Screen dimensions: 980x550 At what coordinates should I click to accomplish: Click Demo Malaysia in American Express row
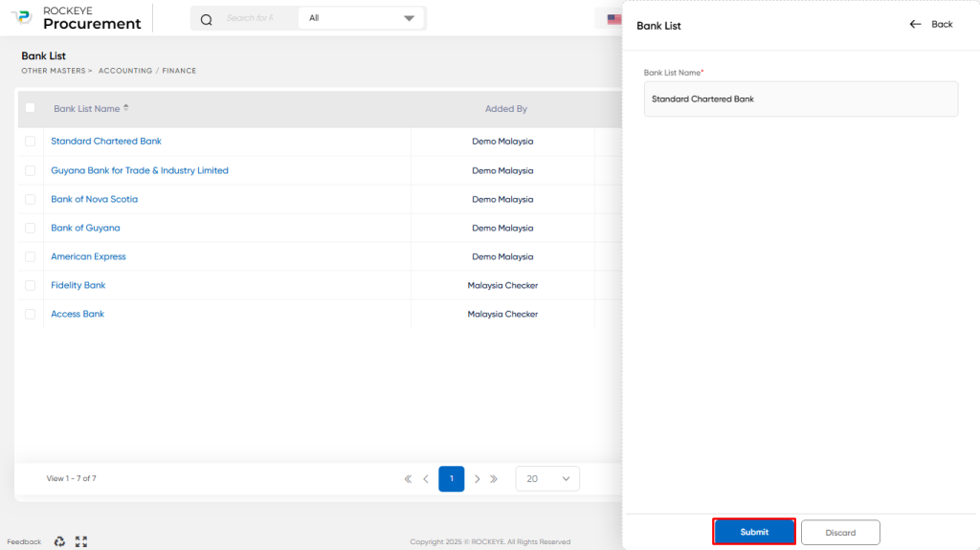tap(502, 257)
